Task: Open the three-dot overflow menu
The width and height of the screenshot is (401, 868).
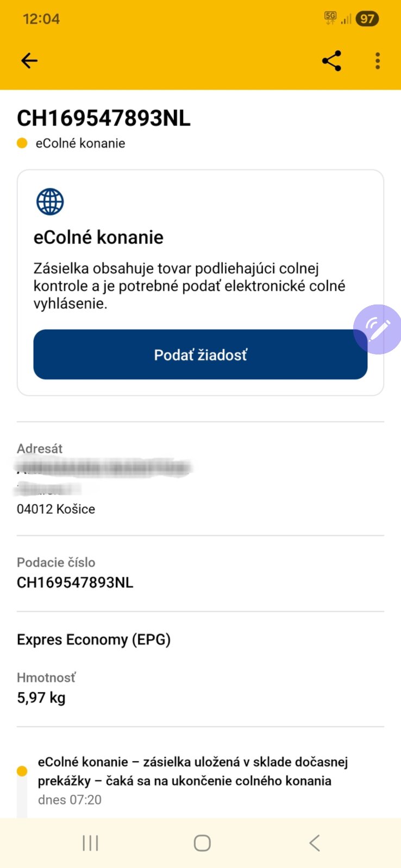Action: click(x=378, y=61)
